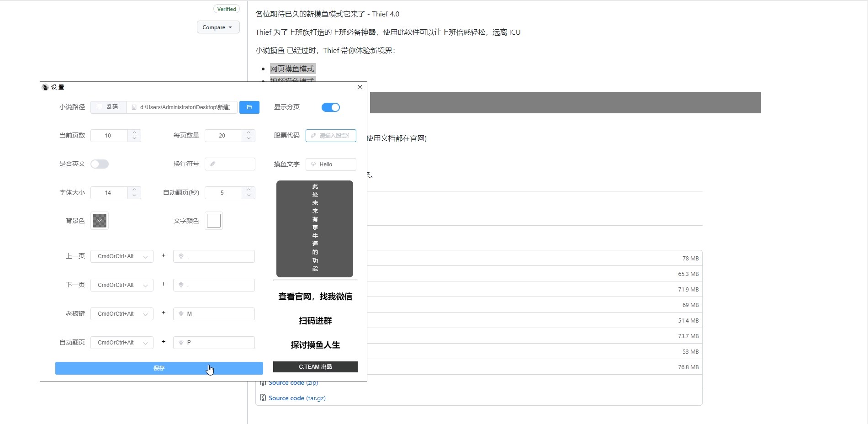
Task: Turn off the 显示分页 toggle
Action: [x=330, y=107]
